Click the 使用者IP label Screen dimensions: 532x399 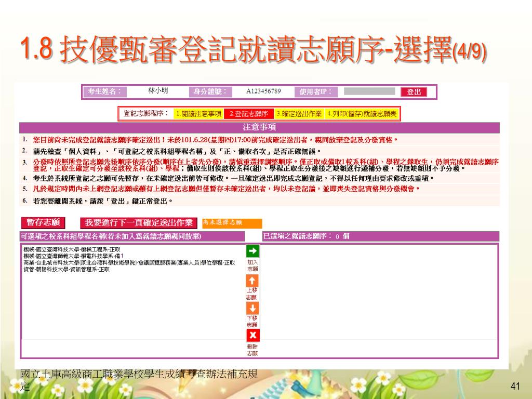click(316, 91)
